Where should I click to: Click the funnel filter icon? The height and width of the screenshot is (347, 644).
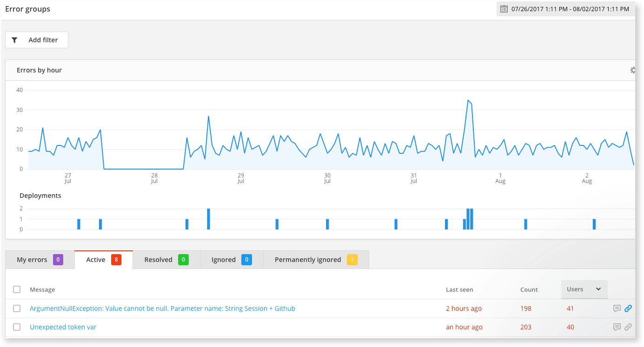14,40
